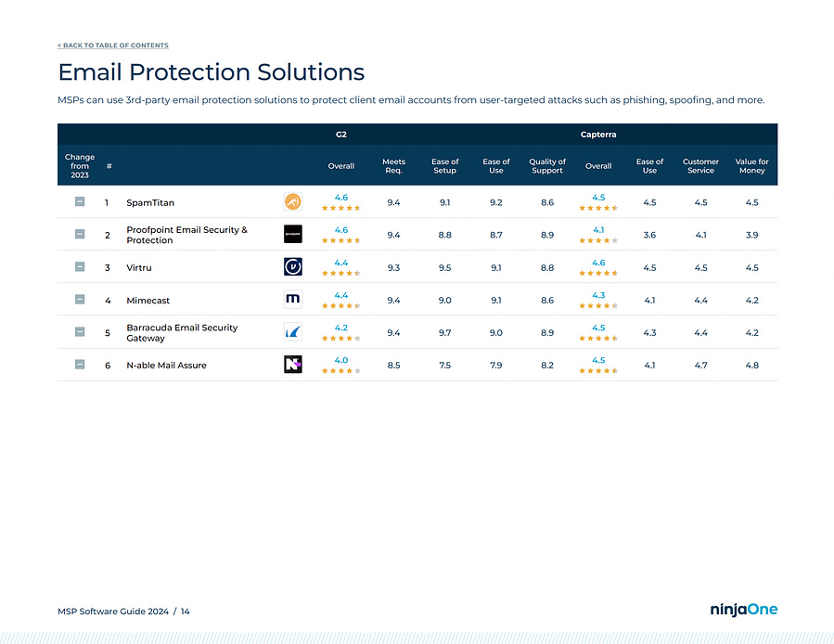Image resolution: width=834 pixels, height=644 pixels.
Task: Click the Barracuda logo icon
Action: pos(292,332)
